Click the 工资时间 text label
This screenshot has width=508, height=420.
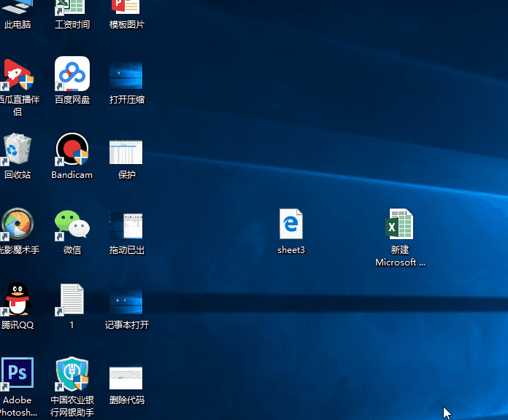[72, 25]
